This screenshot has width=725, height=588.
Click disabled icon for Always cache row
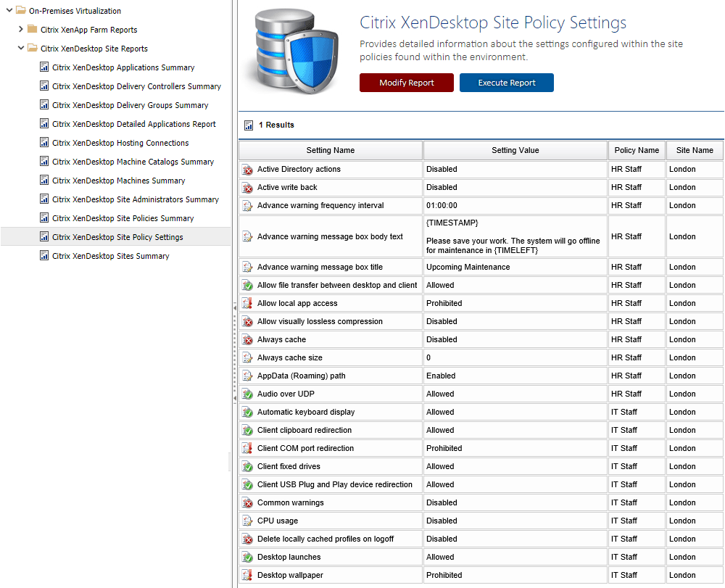[247, 340]
